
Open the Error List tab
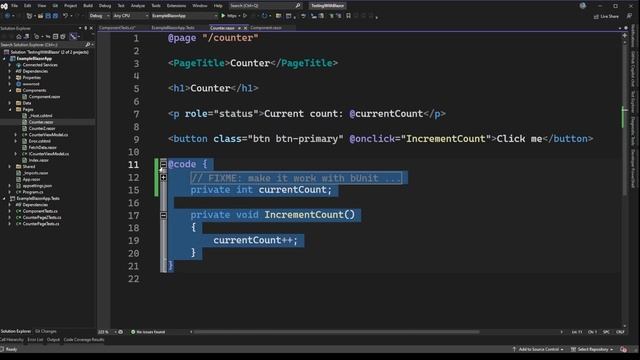tap(35, 340)
